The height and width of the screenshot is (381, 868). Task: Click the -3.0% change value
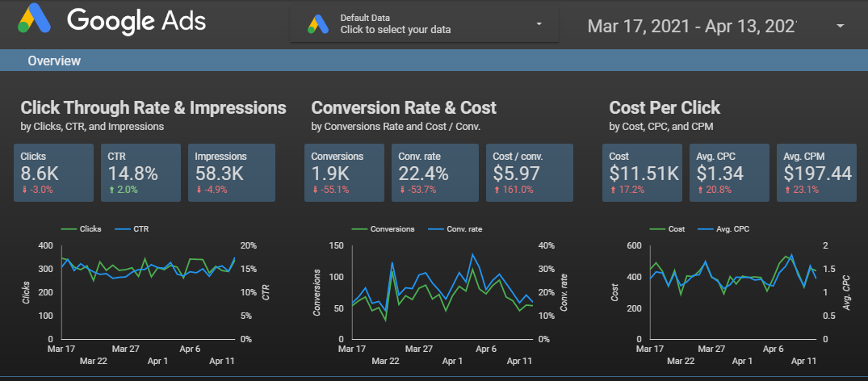40,190
